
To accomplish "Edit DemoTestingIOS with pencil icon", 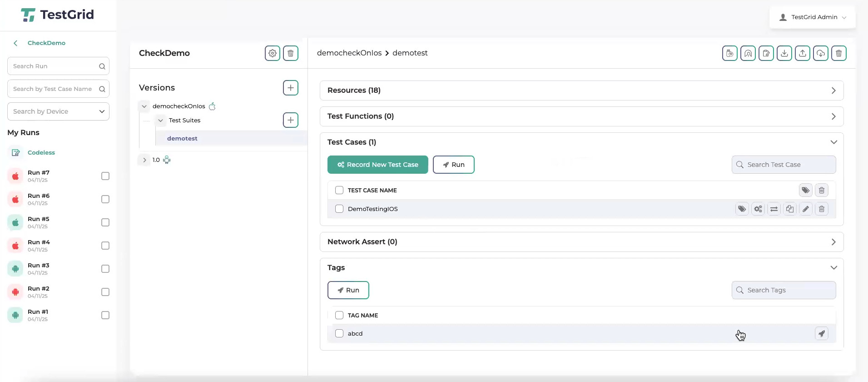I will pyautogui.click(x=806, y=209).
